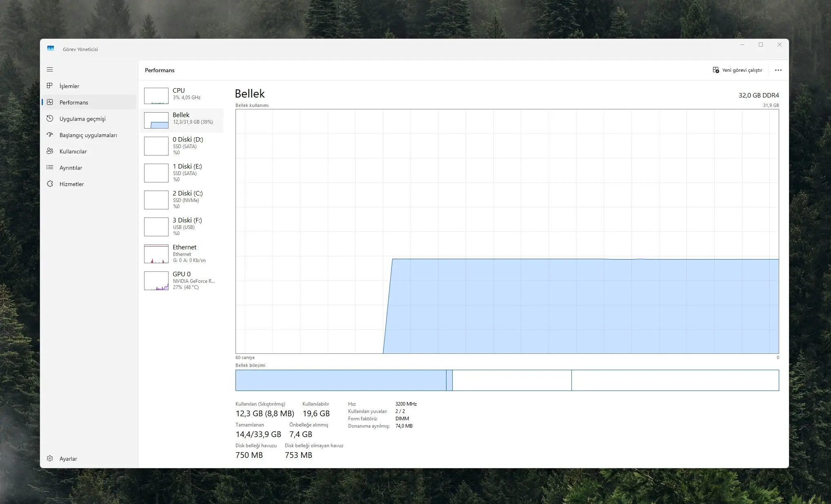Viewport: 831px width, 504px height.
Task: Open the three-dot more options menu
Action: (x=778, y=70)
